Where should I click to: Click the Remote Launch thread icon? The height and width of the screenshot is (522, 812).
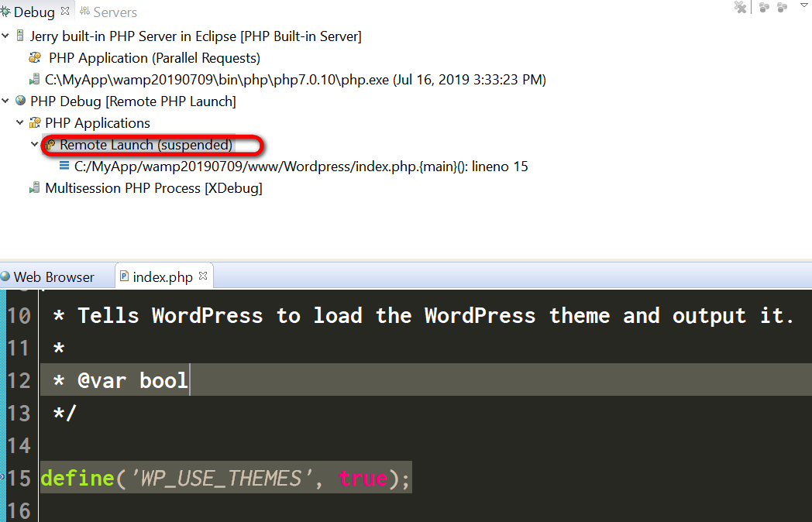50,145
